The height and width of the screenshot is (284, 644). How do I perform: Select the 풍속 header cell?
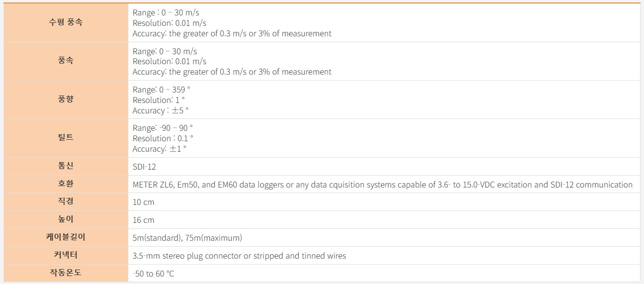click(x=66, y=61)
